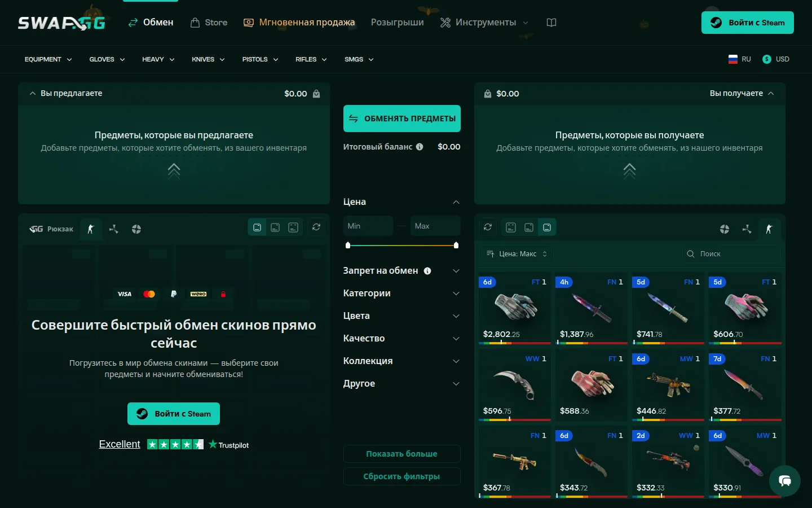Open the HEAVY category dropdown
The width and height of the screenshot is (812, 508).
(158, 59)
